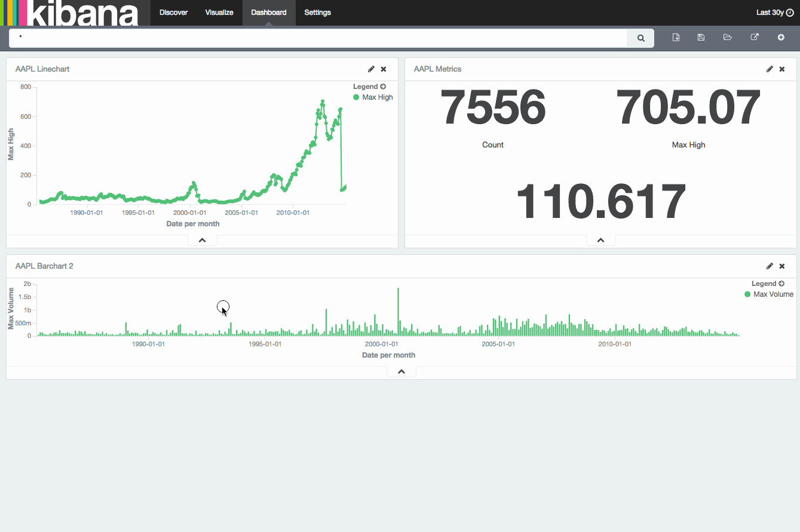
Task: Click the Max High legend color dot
Action: tap(357, 97)
